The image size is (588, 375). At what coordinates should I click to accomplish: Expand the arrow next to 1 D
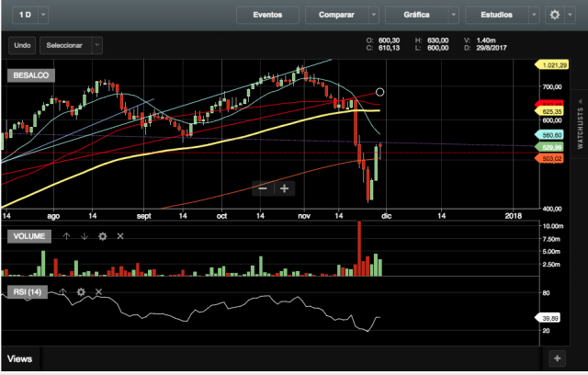43,15
